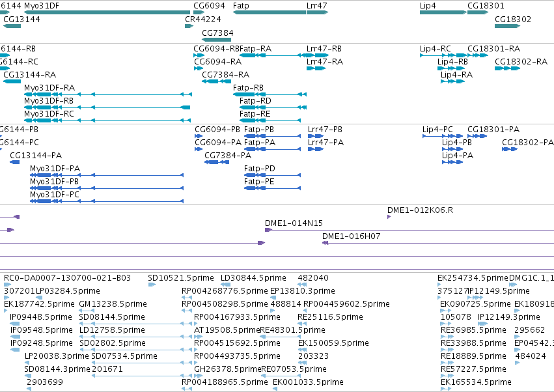Select the IP09448.5prime EST label
The image size is (554, 392).
pos(41,317)
